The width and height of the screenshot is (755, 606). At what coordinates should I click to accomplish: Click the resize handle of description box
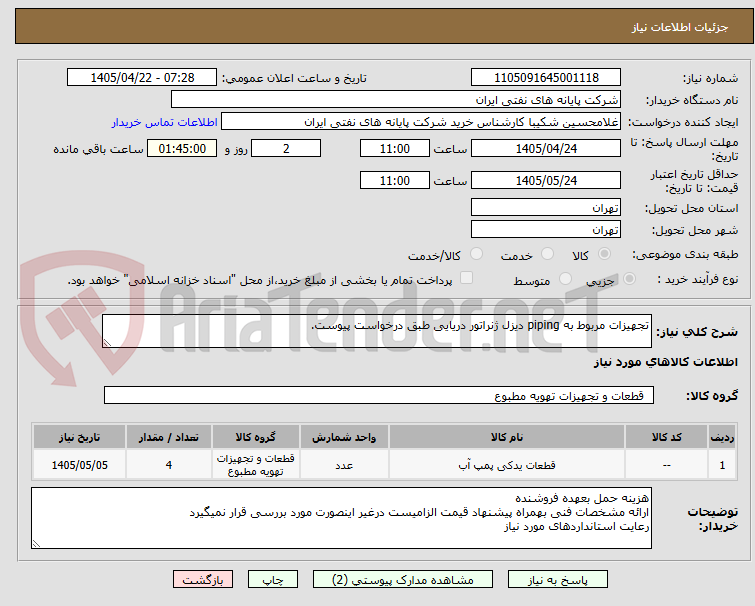pos(107,343)
